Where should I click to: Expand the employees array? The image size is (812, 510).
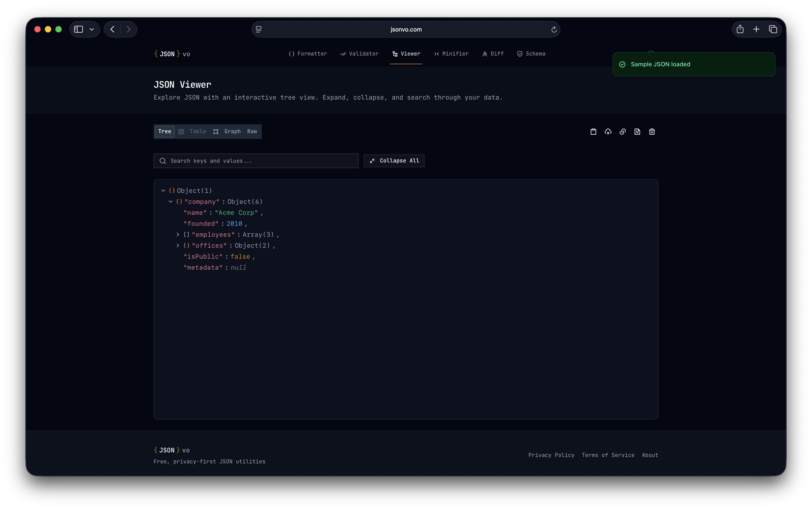178,235
